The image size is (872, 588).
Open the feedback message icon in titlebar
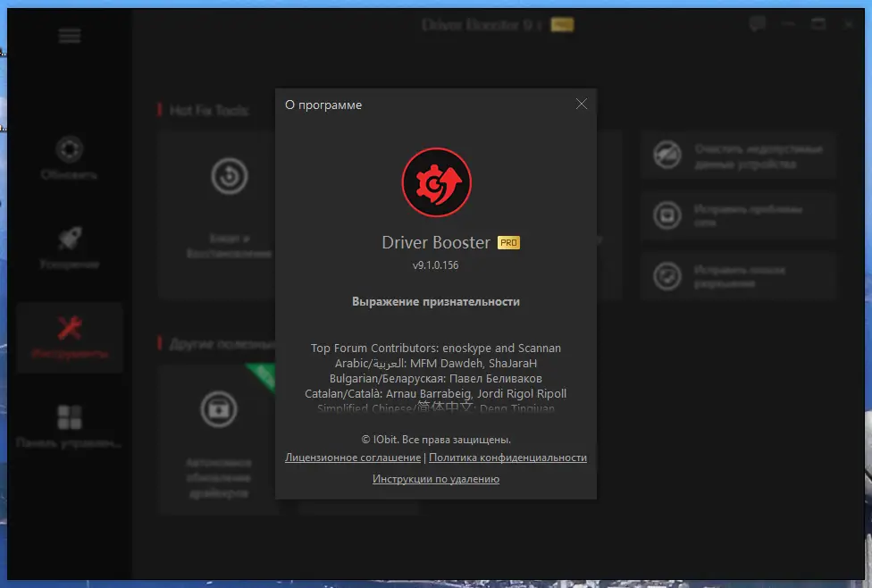[x=757, y=24]
